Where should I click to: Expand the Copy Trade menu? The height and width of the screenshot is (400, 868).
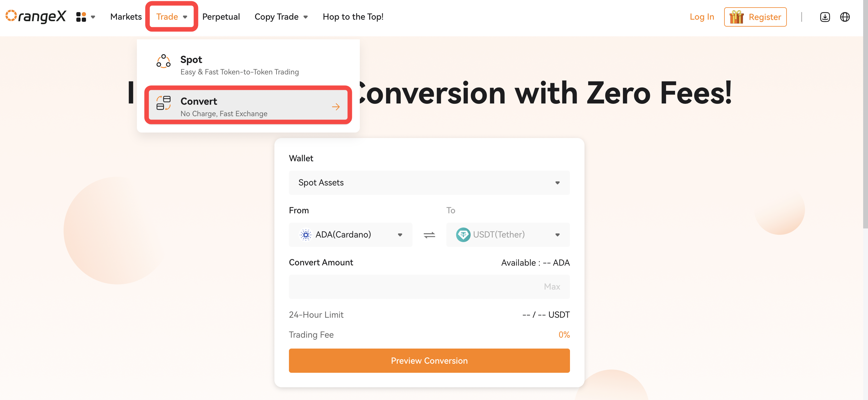(281, 17)
